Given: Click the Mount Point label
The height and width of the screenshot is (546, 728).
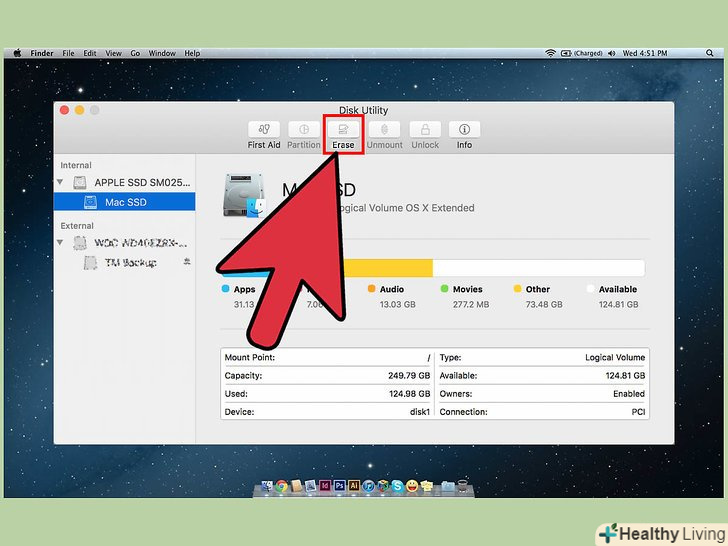Looking at the screenshot, I should 250,358.
